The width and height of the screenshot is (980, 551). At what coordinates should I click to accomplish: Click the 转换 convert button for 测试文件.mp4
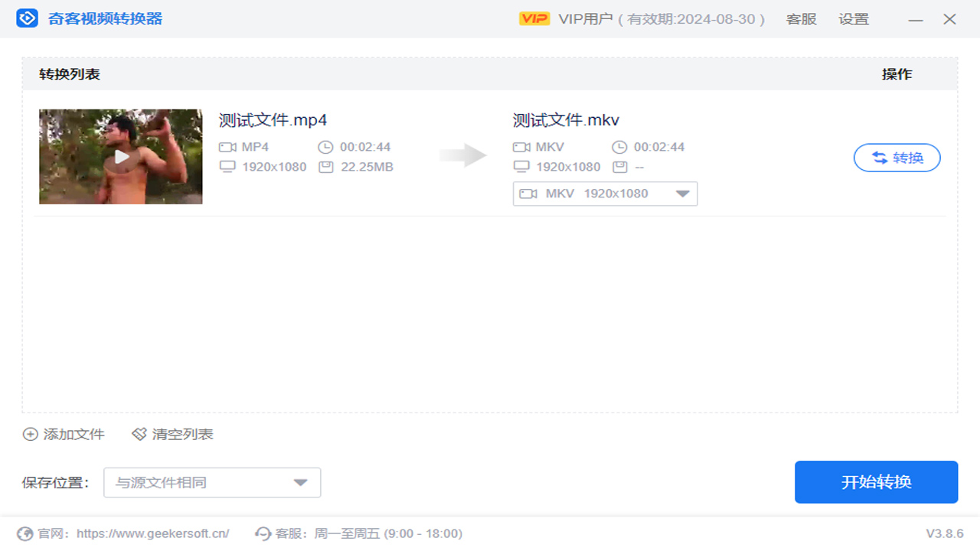click(897, 158)
